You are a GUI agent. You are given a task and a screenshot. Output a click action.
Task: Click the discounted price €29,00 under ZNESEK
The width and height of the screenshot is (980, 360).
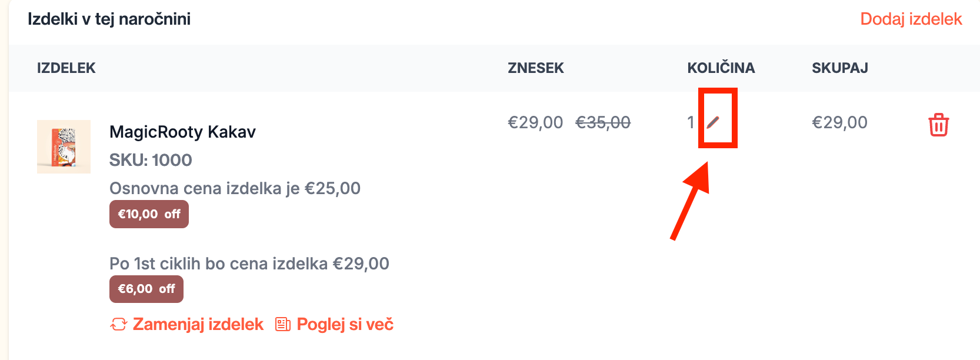(535, 122)
